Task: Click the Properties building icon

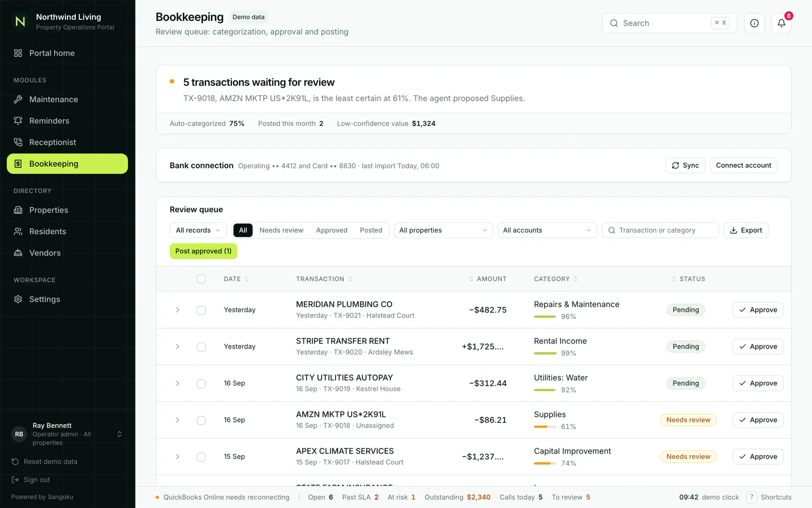Action: point(18,210)
